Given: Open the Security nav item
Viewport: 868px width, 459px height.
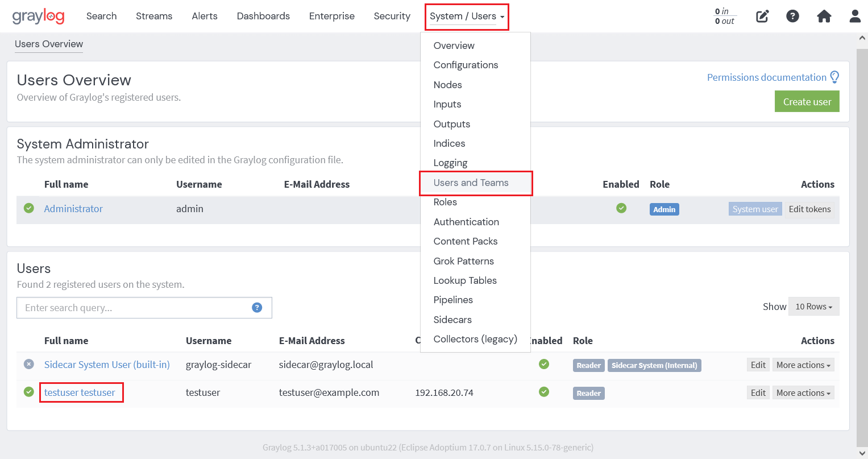Looking at the screenshot, I should pos(392,16).
